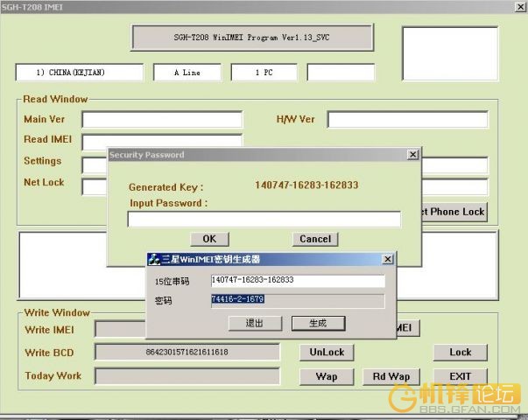Click the Write BCD field
The image size is (528, 420).
click(x=187, y=352)
